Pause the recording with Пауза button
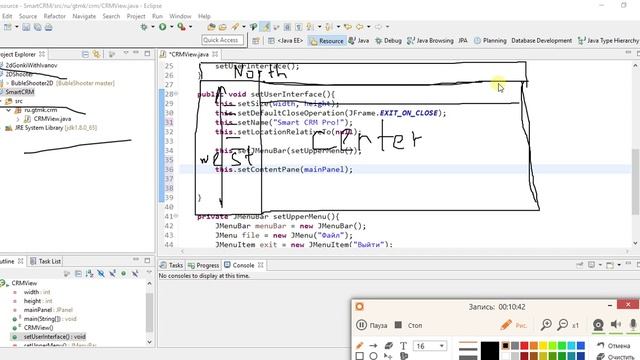The height and width of the screenshot is (360, 640). pyautogui.click(x=371, y=325)
